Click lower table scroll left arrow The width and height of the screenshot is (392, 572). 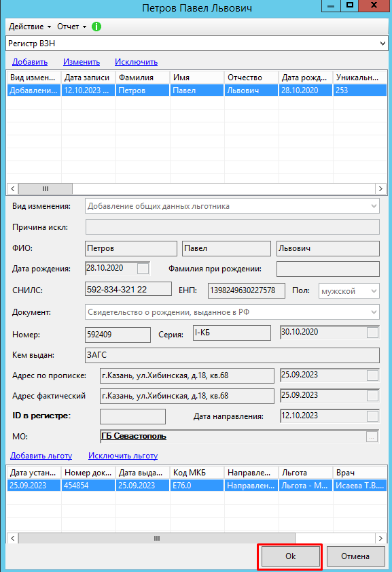click(13, 538)
